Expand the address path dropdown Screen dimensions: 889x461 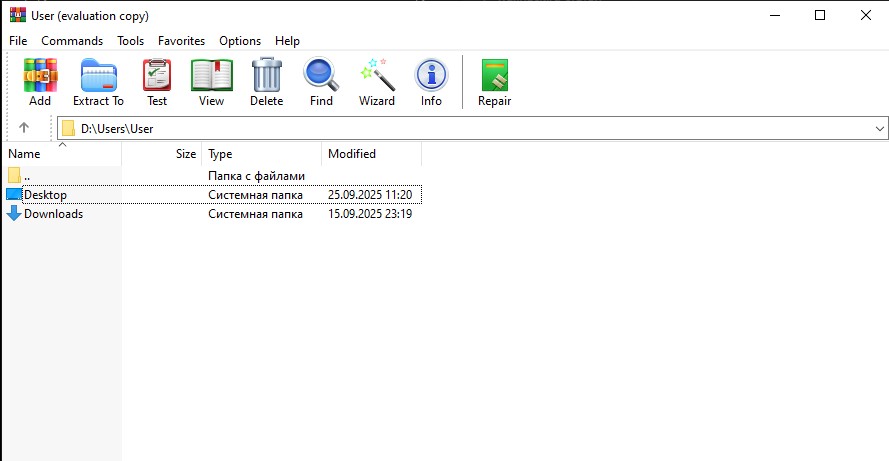[x=879, y=129]
